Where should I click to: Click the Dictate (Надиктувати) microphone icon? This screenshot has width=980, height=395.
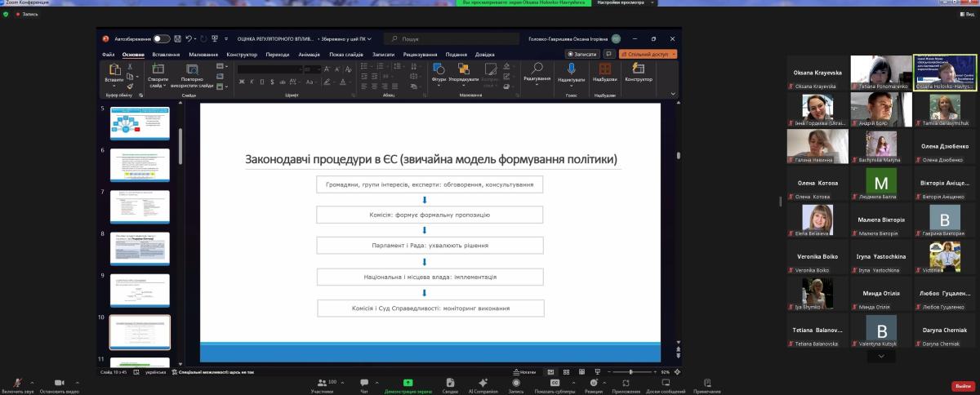[571, 71]
